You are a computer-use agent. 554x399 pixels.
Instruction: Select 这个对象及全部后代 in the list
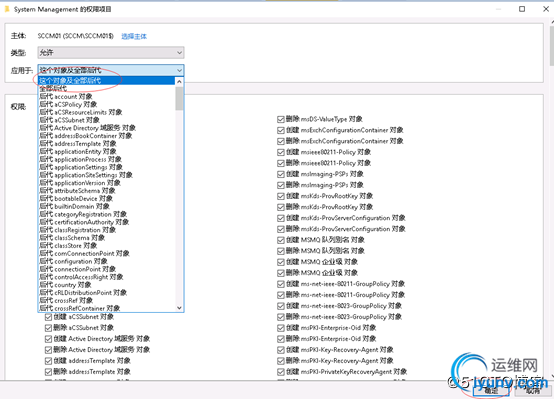[x=106, y=81]
